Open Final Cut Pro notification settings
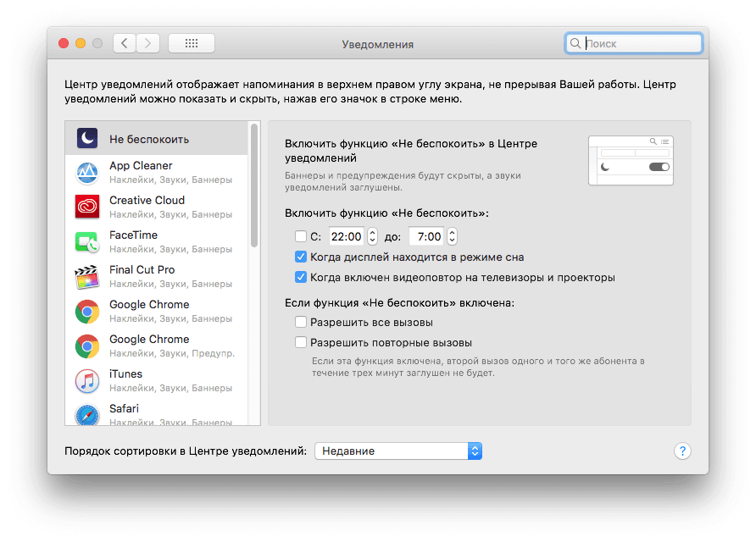The height and width of the screenshot is (542, 756). point(142,277)
